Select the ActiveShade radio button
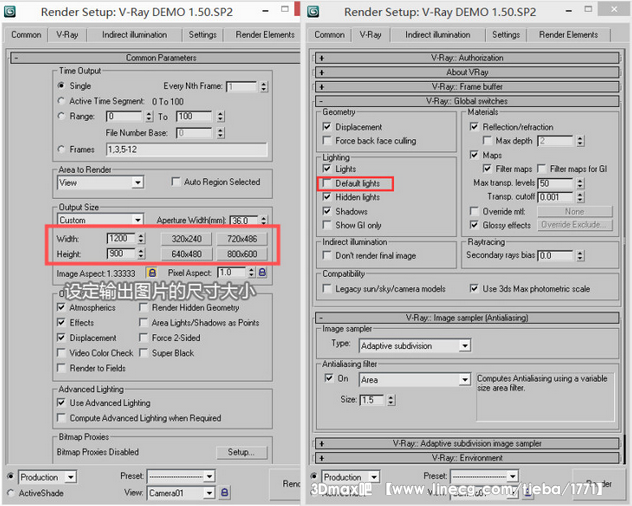The height and width of the screenshot is (506, 632). pyautogui.click(x=11, y=493)
